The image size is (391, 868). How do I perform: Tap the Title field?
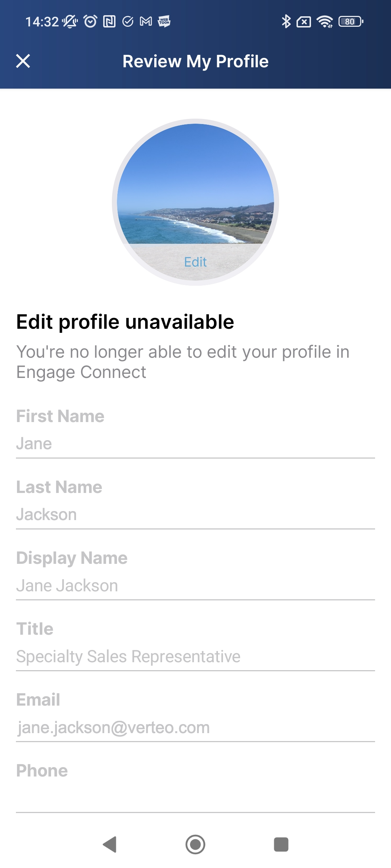coord(195,656)
